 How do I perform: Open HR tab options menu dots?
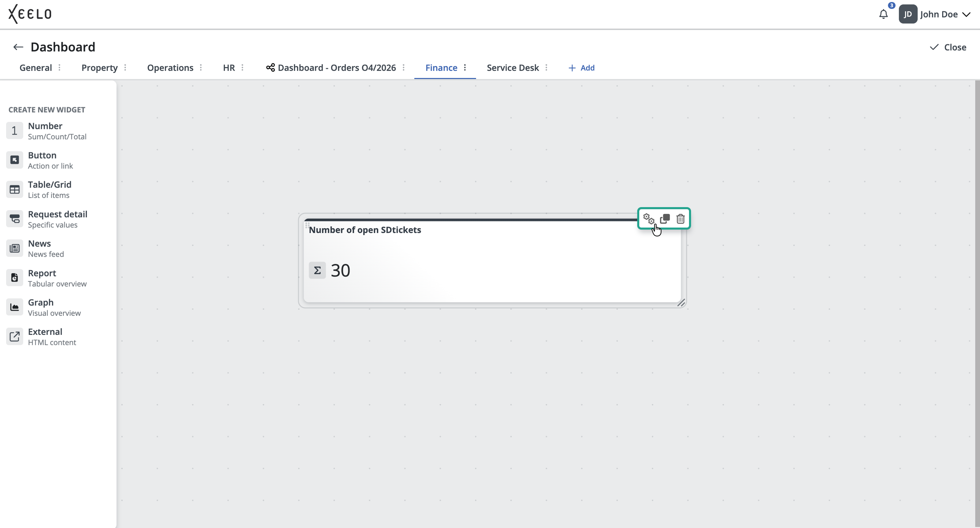242,68
